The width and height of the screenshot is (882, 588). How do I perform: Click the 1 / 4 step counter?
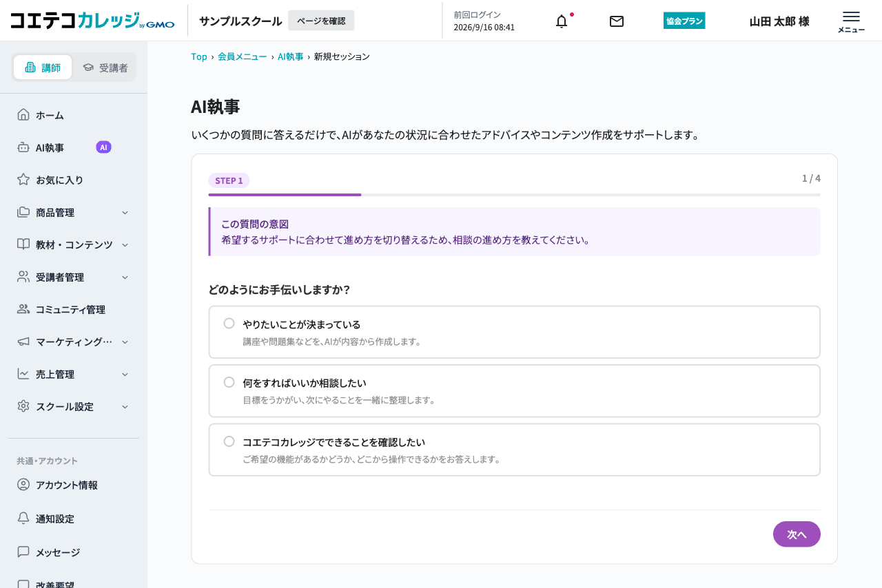click(811, 178)
